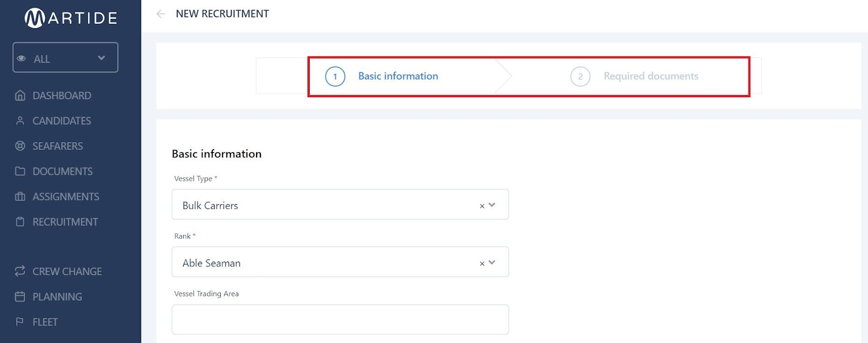868x343 pixels.
Task: Open the ALL visibility filter dropdown
Action: coord(65,58)
